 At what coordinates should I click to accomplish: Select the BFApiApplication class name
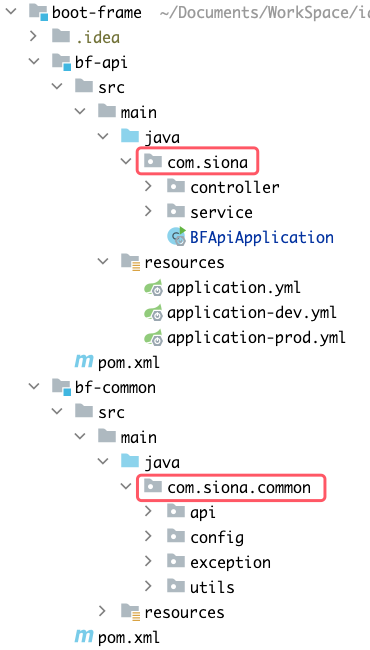coord(262,238)
